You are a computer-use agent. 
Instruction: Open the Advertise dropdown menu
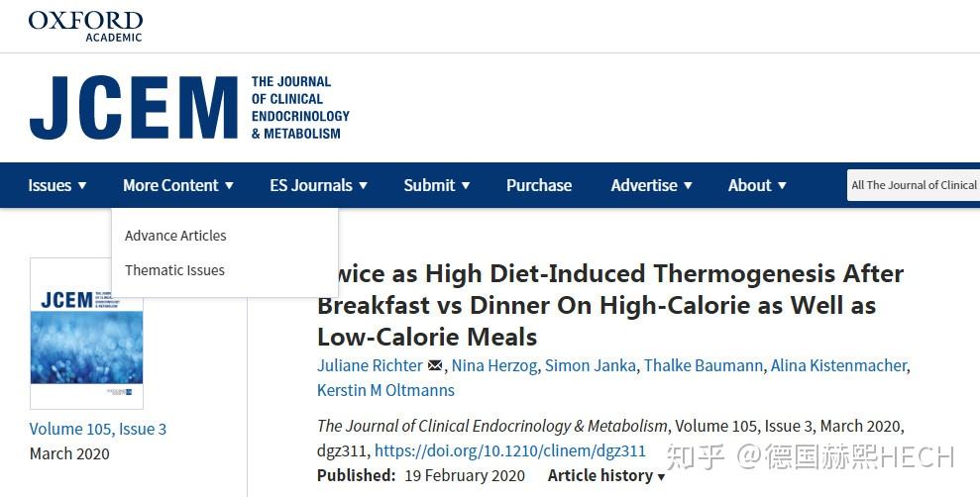click(652, 185)
